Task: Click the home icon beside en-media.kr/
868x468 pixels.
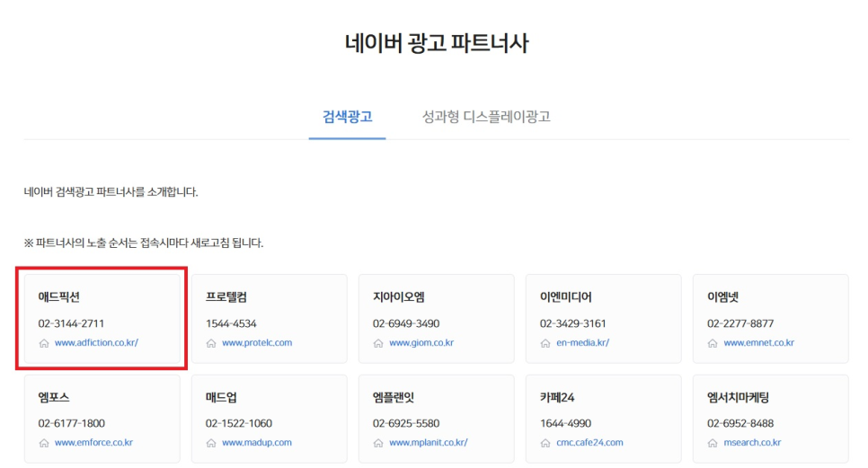Action: (545, 343)
